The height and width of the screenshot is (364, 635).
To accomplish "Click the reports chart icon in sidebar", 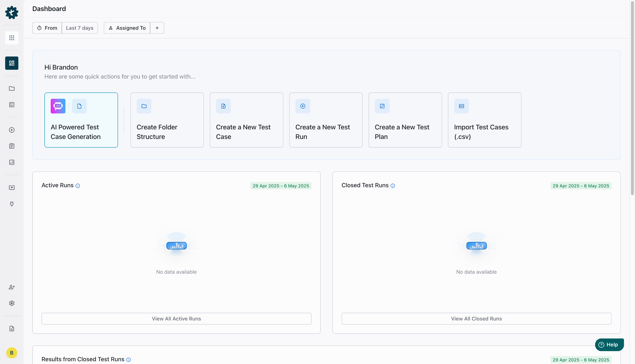I will (12, 162).
